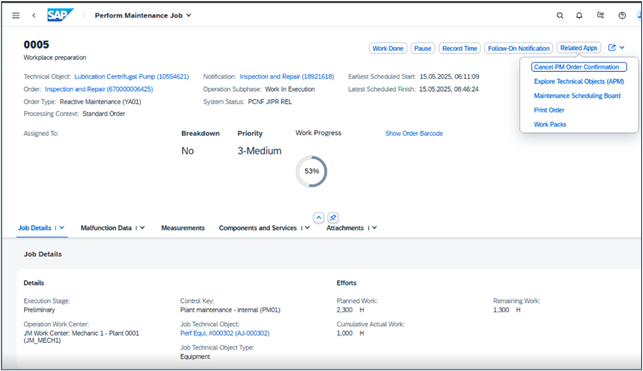Open the help question mark icon
This screenshot has width=643, height=371.
(622, 16)
